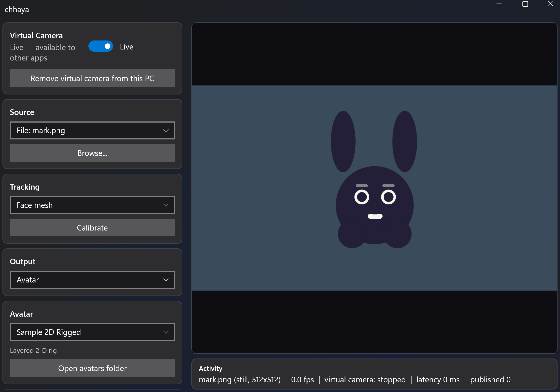Click the 'Virtual Camera' section heading

click(36, 36)
